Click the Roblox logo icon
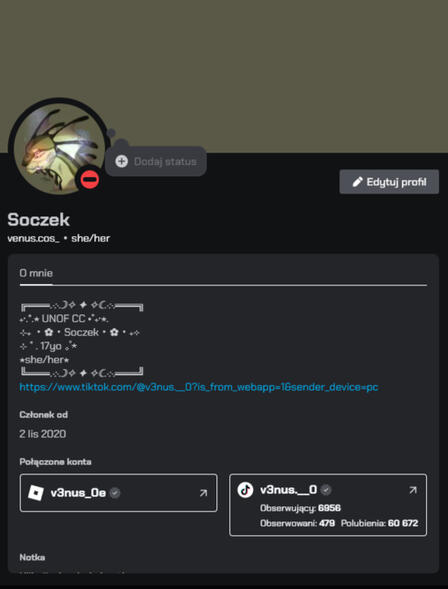 [36, 493]
